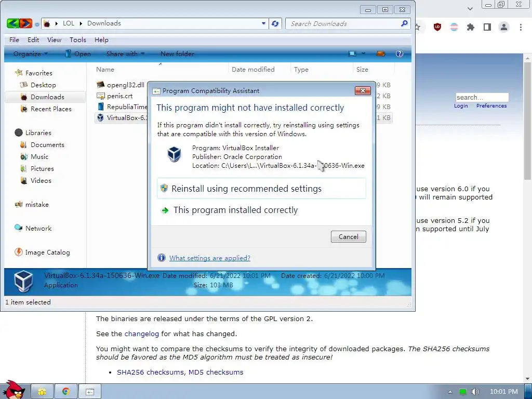
Task: Click the Open toolbar button
Action: coord(78,54)
